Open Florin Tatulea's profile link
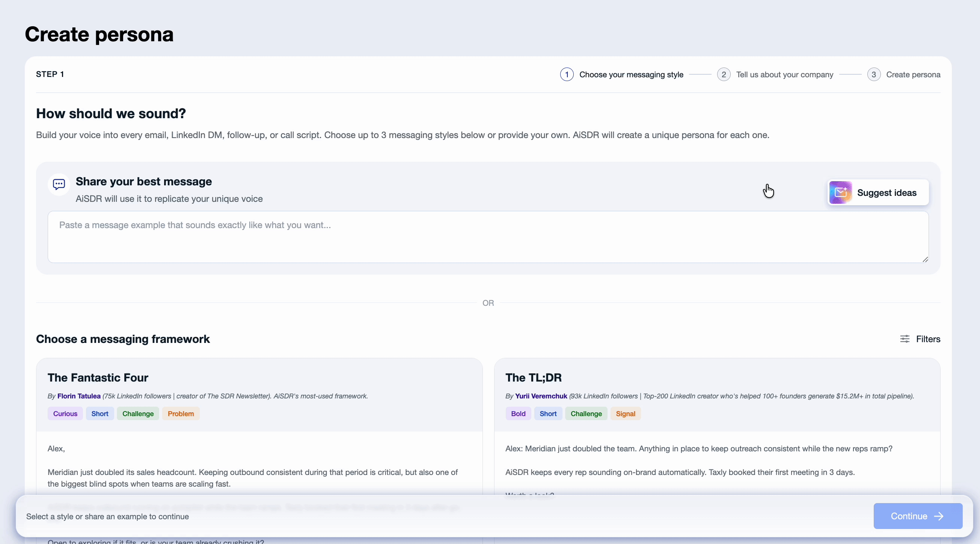Screen dimensions: 980x544 tap(79, 396)
